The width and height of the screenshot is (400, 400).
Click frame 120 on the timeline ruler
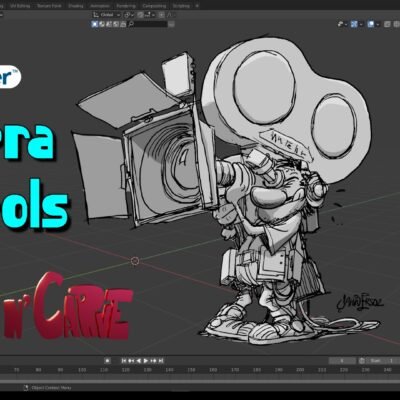tap(126, 370)
